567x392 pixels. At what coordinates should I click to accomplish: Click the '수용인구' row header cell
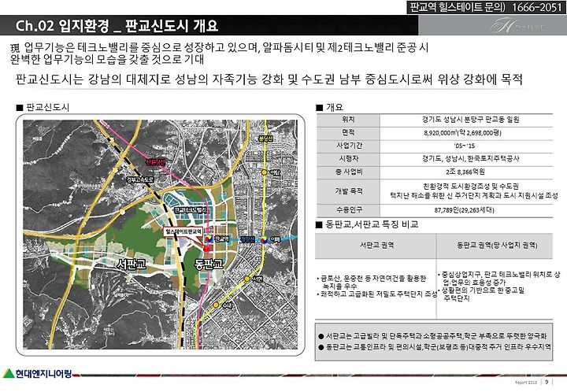tap(348, 210)
